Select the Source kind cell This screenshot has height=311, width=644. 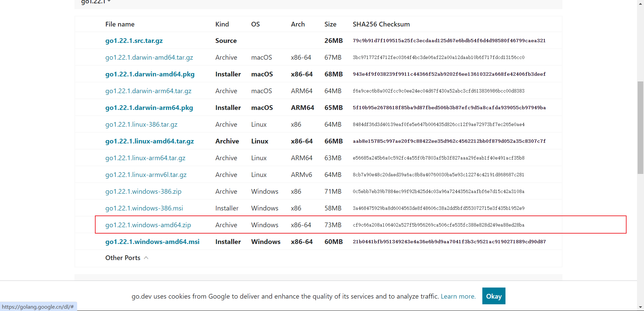(x=226, y=41)
